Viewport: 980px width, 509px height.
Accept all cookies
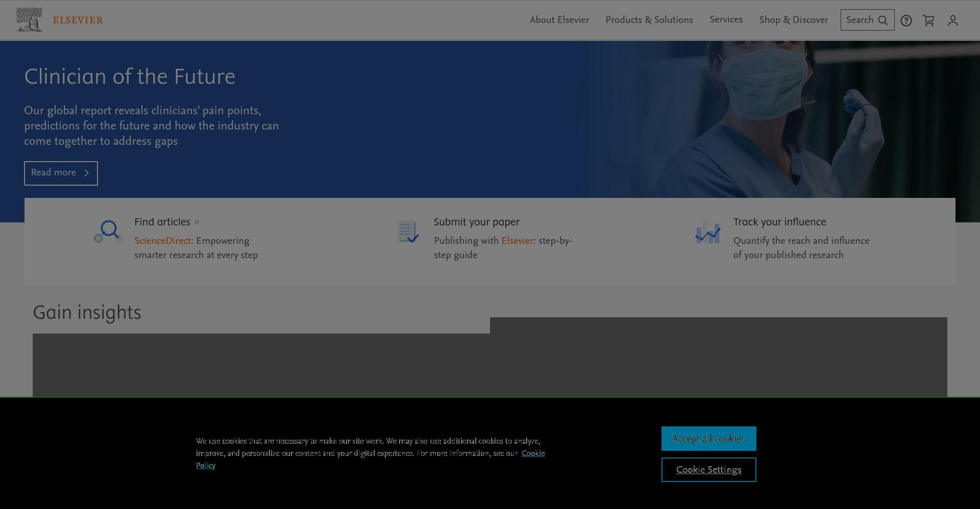[708, 439]
